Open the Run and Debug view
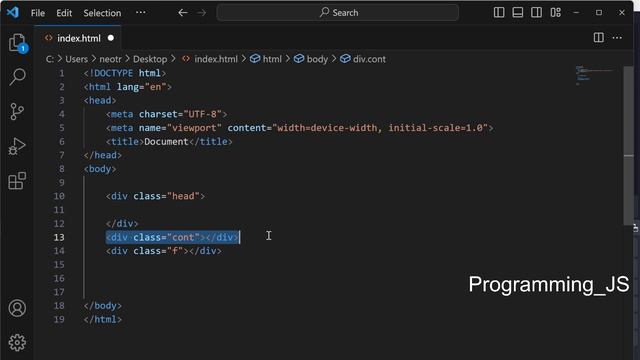This screenshot has height=360, width=640. 17,146
